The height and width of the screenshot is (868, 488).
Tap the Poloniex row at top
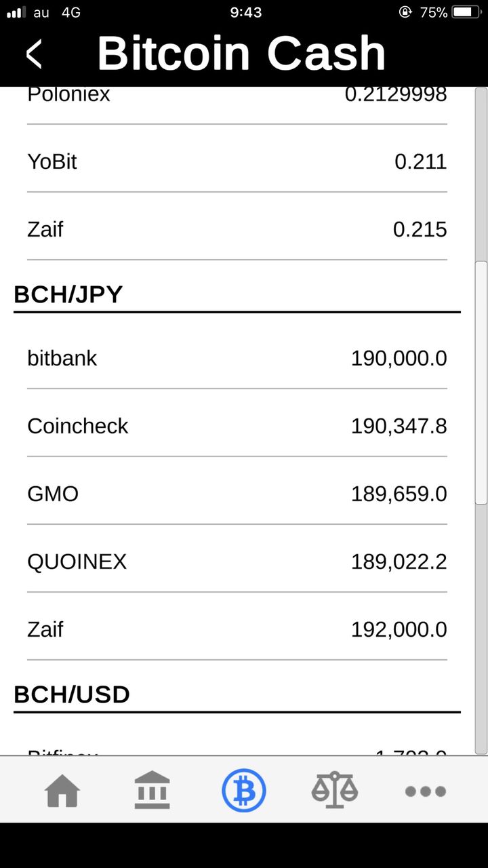tap(237, 96)
